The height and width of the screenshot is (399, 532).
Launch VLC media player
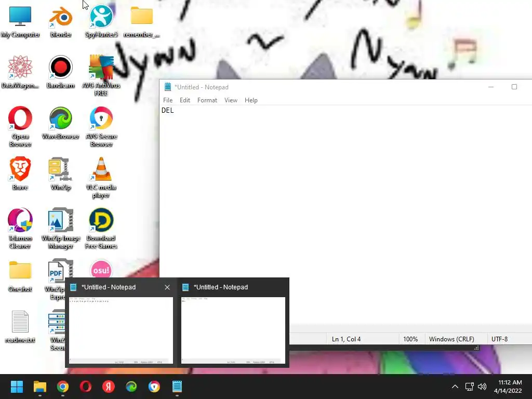(101, 177)
